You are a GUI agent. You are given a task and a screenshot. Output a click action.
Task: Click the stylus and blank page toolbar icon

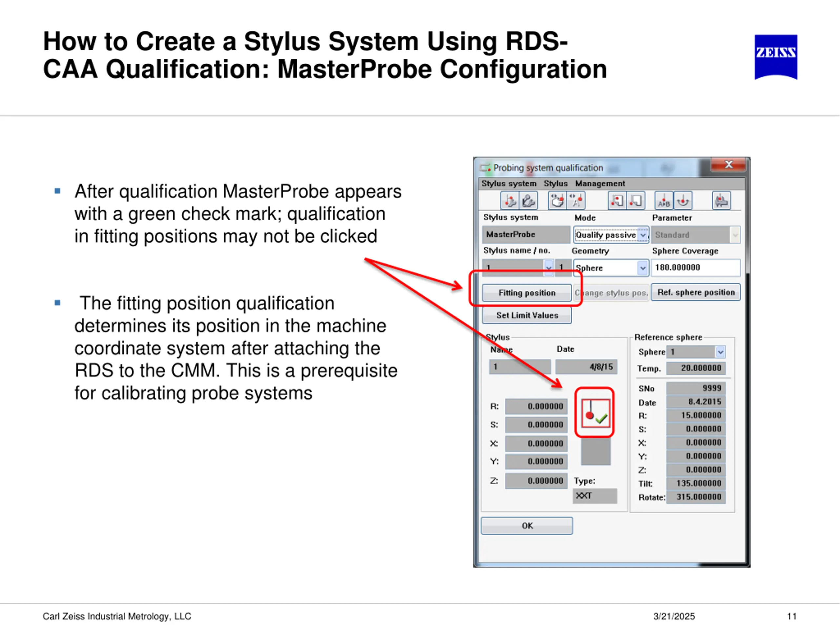636,200
